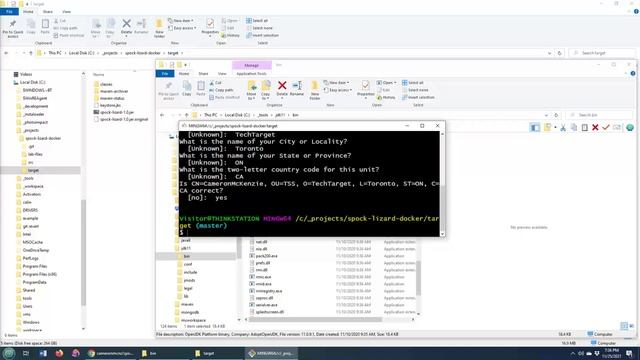Open View tab in bin window

[222, 73]
